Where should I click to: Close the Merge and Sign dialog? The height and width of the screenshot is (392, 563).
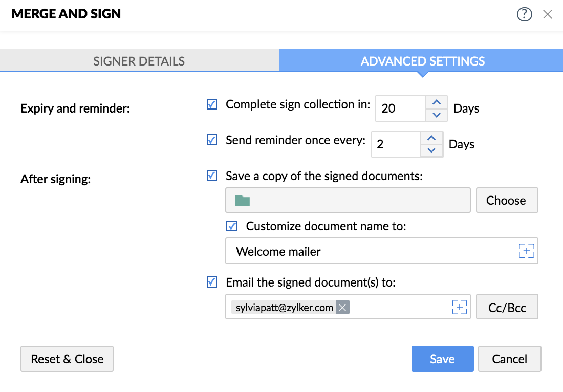548,14
